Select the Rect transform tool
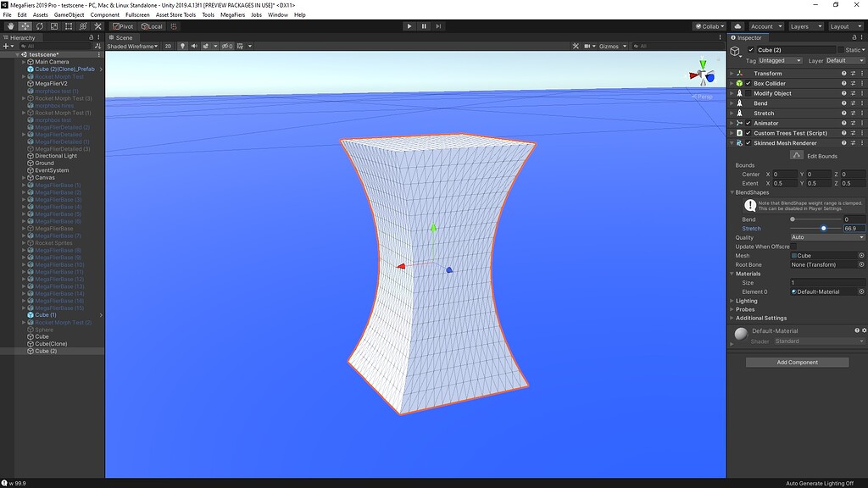 [70, 26]
